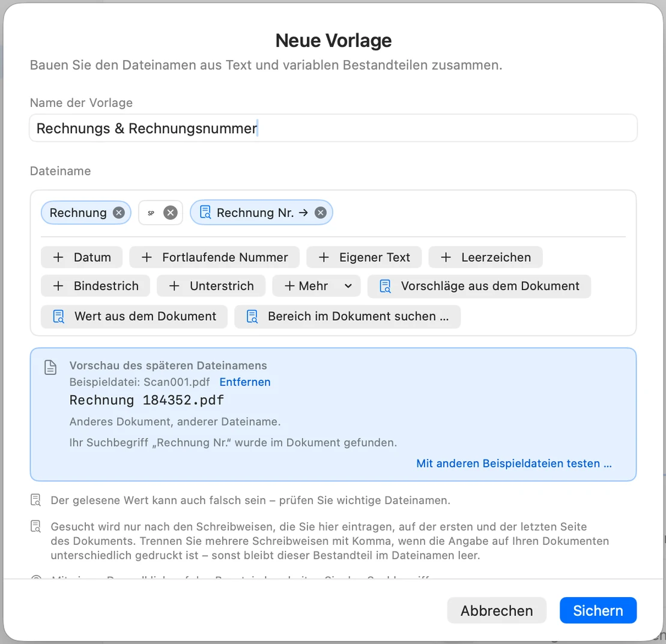Remove the SP space token
The width and height of the screenshot is (666, 644).
pyautogui.click(x=171, y=213)
